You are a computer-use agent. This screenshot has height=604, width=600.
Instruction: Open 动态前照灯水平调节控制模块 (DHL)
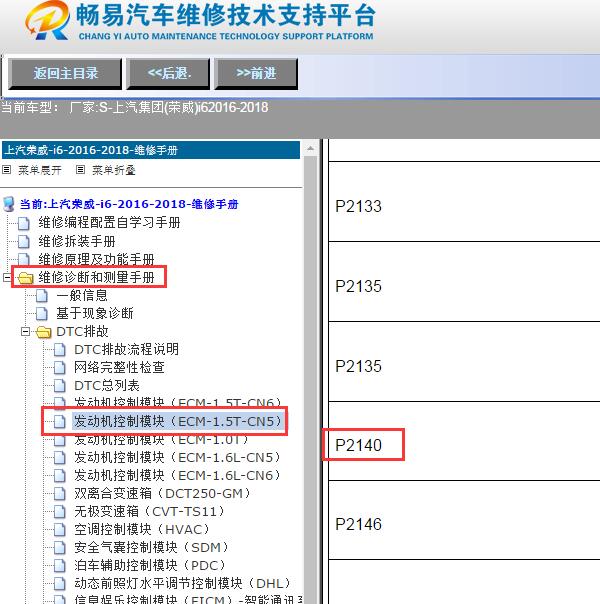(183, 584)
